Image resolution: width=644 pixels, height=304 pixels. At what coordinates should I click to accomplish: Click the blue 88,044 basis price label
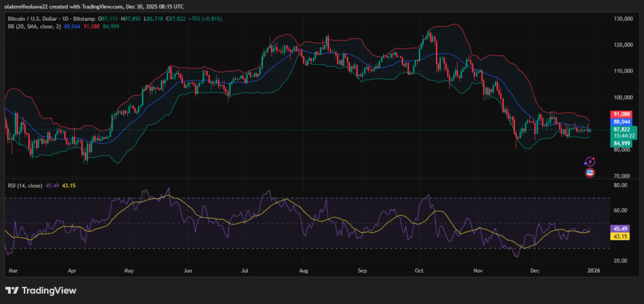622,122
